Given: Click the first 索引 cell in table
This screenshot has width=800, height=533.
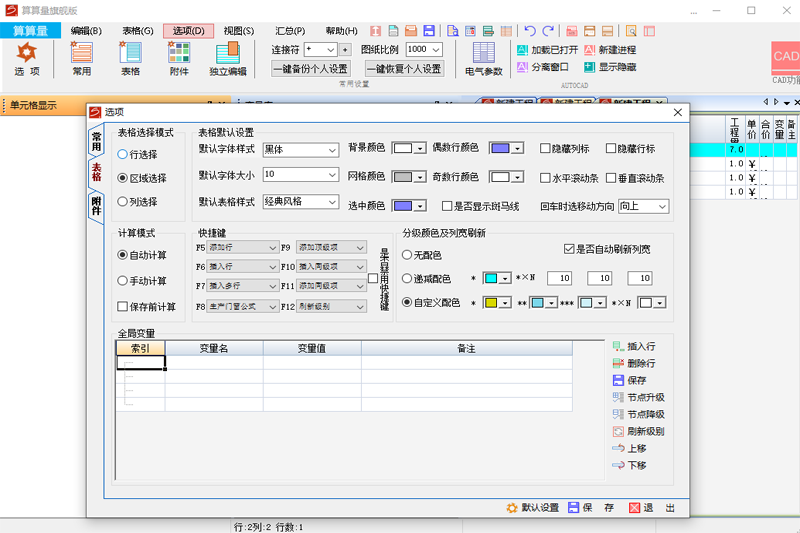Looking at the screenshot, I should point(140,364).
